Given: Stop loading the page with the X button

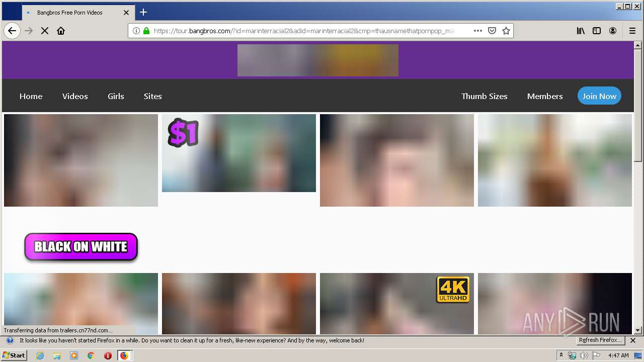Looking at the screenshot, I should tap(45, 31).
